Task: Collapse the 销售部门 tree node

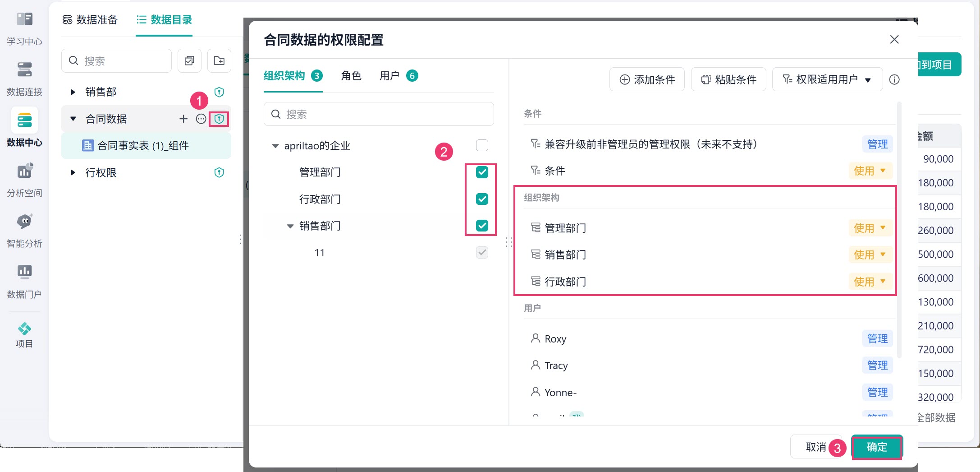Action: [x=290, y=226]
